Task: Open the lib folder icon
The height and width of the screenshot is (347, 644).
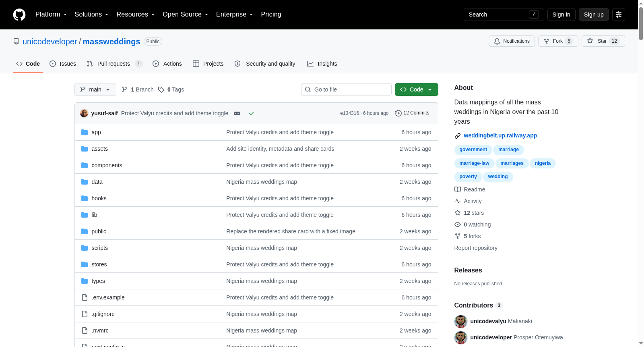Action: tap(85, 215)
